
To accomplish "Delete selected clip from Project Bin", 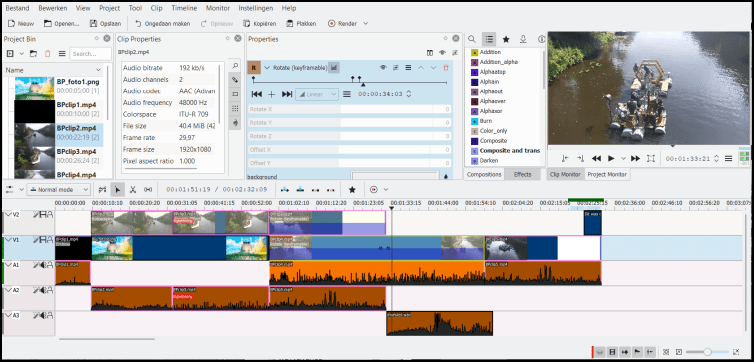I will tap(47, 53).
